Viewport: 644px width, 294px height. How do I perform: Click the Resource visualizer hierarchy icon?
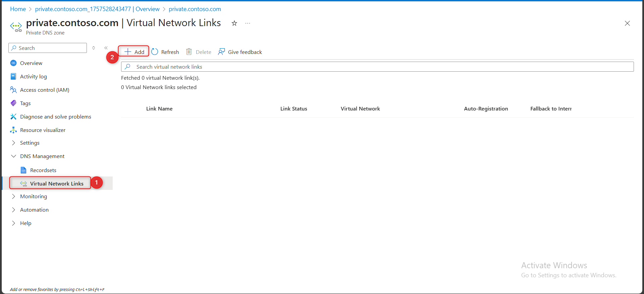point(13,130)
